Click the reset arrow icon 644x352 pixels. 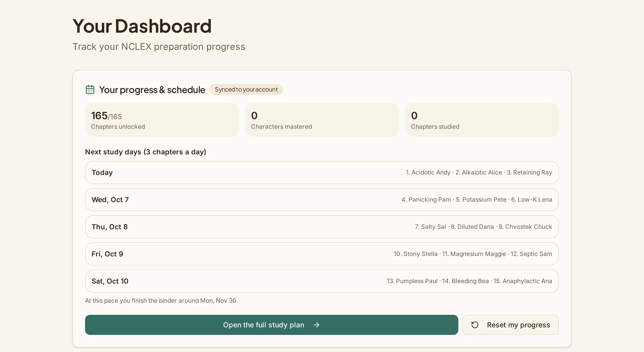pyautogui.click(x=475, y=325)
